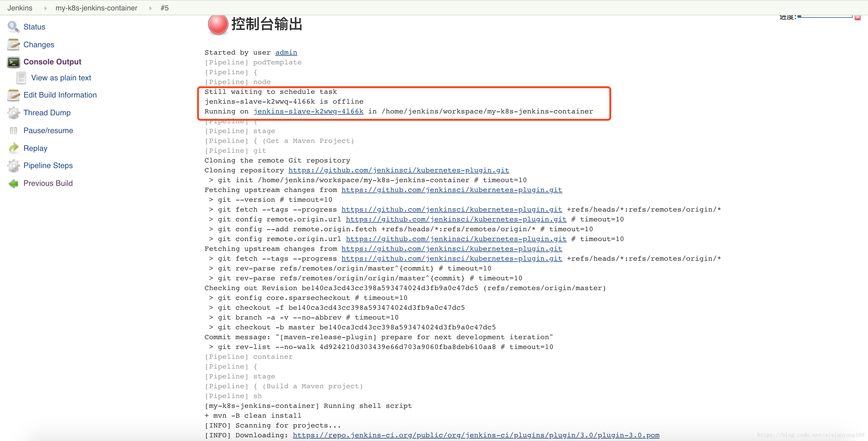
Task: Open the admin user link
Action: pos(286,52)
